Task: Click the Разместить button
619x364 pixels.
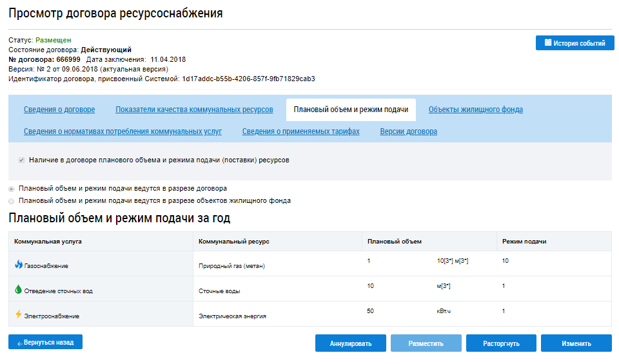Action: (426, 343)
